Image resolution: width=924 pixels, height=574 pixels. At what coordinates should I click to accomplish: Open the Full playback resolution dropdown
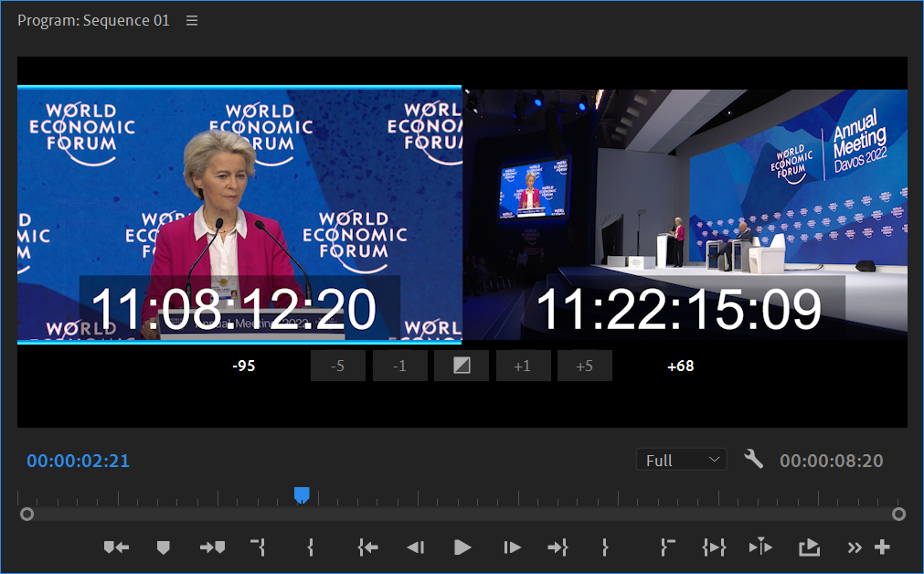pyautogui.click(x=682, y=460)
